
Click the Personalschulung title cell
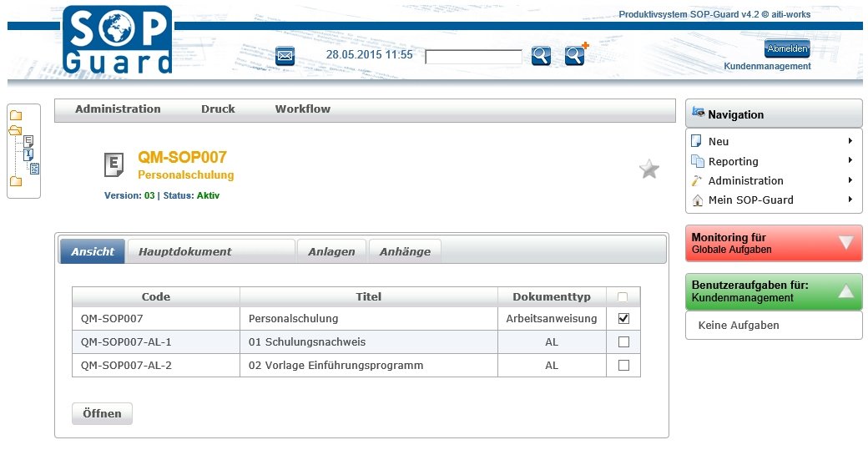(x=369, y=319)
